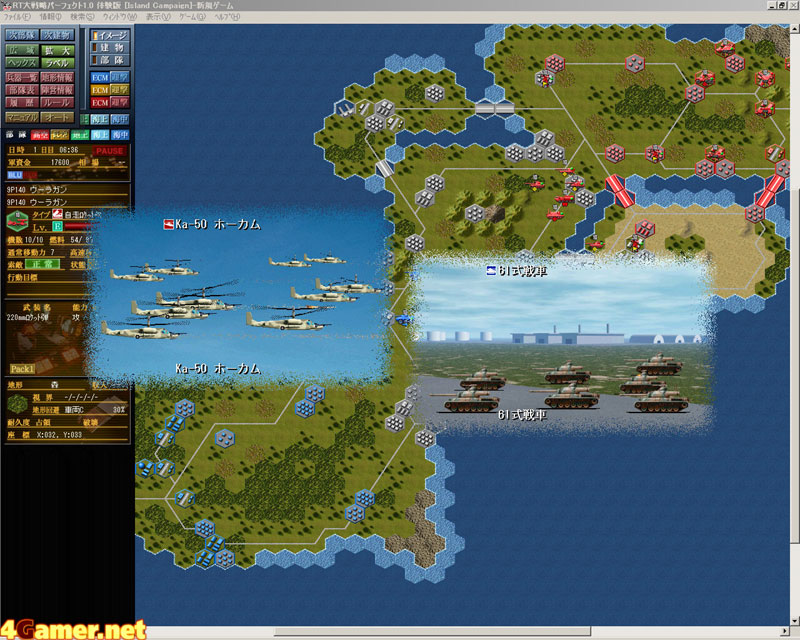The width and height of the screenshot is (800, 640).
Task: Open the 検索(S) menu
Action: coord(82,17)
